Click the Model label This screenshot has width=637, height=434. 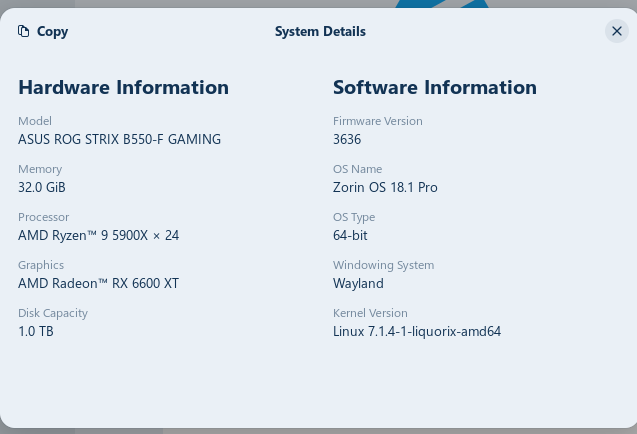[35, 121]
